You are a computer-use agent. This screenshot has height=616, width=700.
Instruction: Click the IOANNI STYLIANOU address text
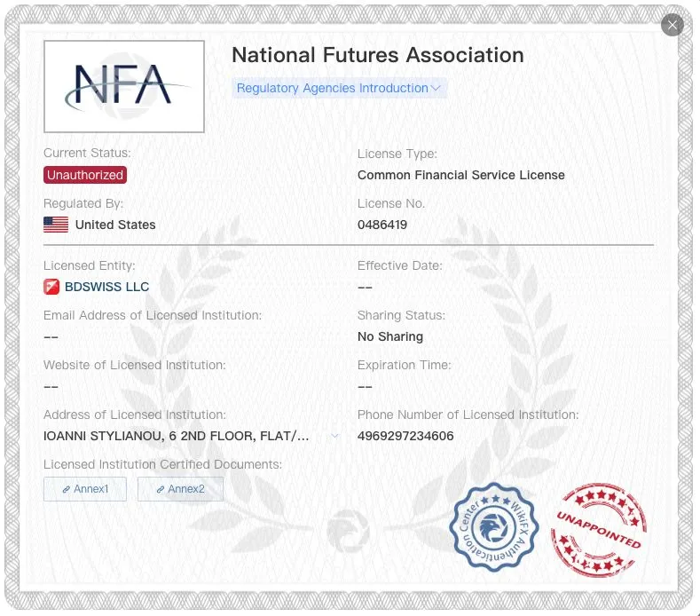[176, 436]
